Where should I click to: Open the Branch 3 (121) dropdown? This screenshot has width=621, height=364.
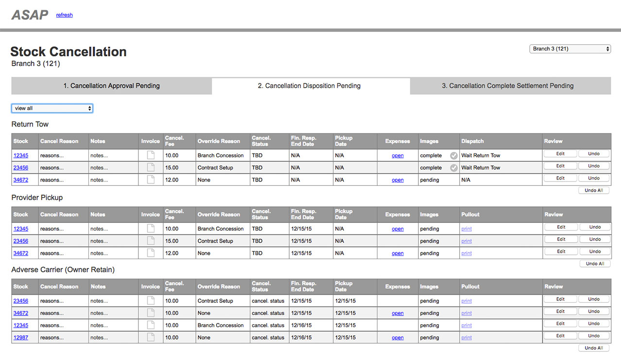point(570,49)
